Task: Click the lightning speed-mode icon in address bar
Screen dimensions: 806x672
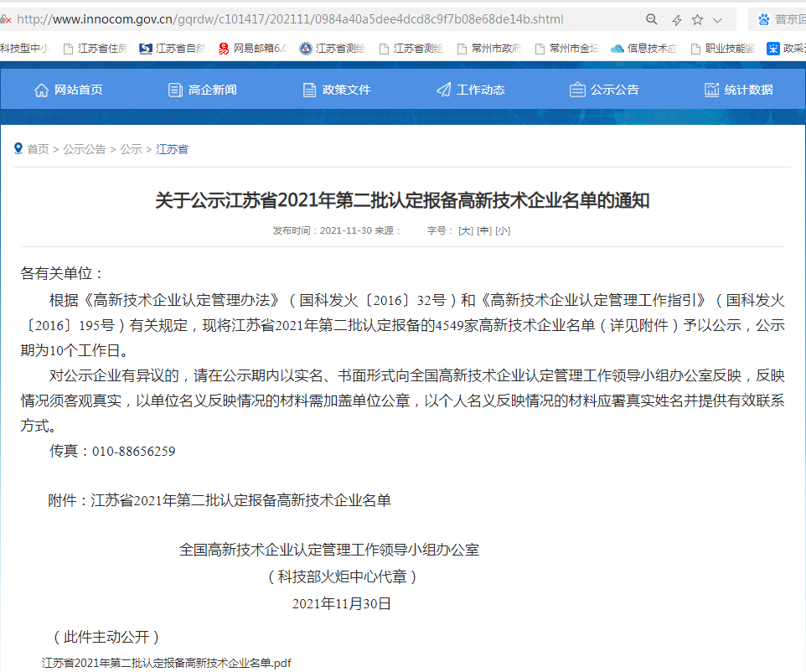Action: click(676, 19)
